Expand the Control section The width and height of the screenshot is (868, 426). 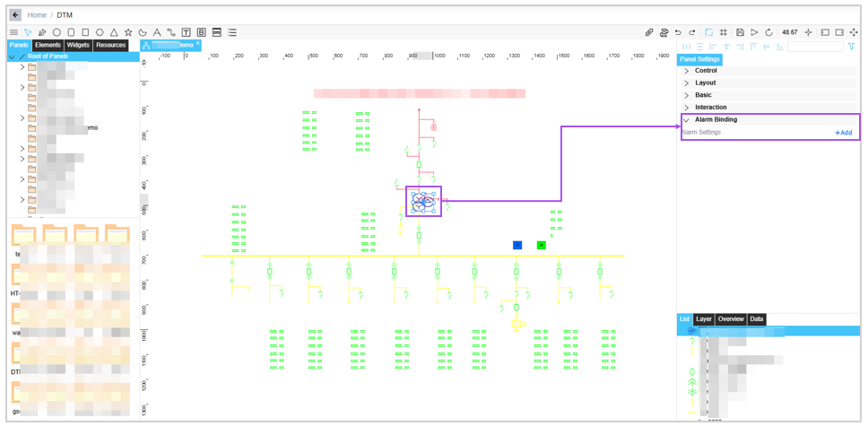[706, 71]
